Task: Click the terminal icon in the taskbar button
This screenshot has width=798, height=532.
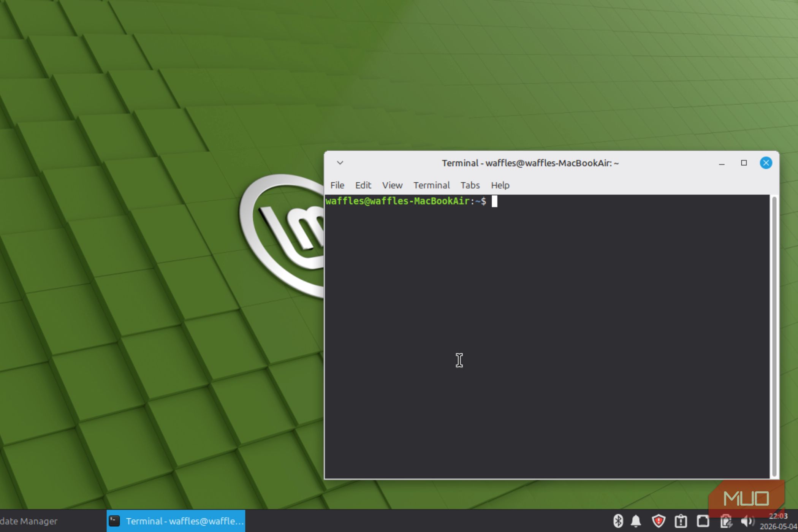Action: 114,521
